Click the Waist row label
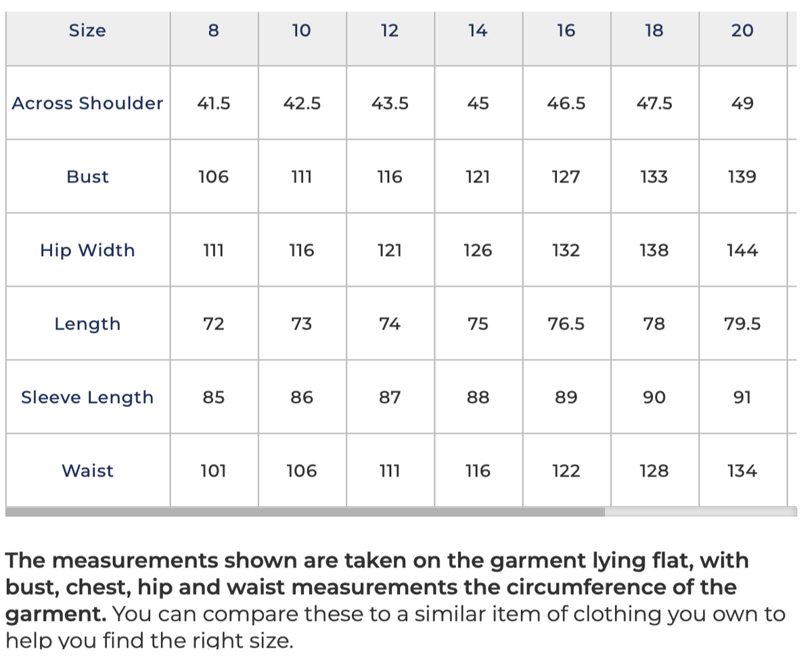The width and height of the screenshot is (812, 667). 87,471
